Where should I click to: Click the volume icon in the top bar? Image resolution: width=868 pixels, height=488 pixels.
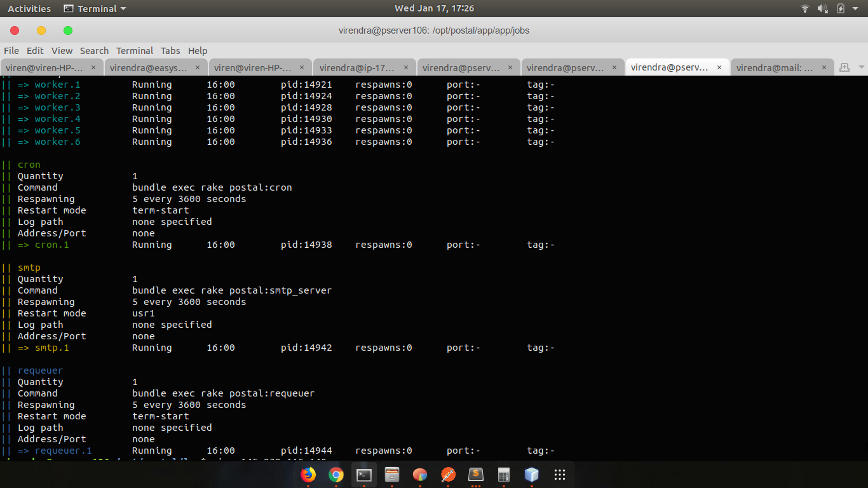click(822, 8)
